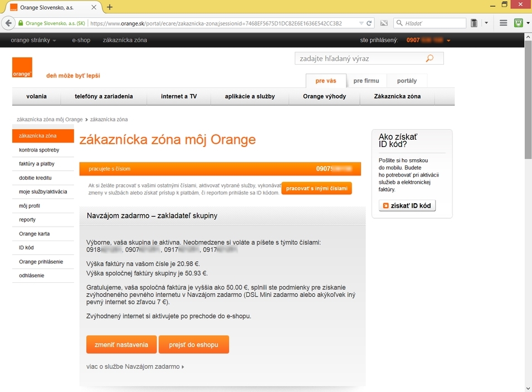Open the e-shop top link

[81, 40]
